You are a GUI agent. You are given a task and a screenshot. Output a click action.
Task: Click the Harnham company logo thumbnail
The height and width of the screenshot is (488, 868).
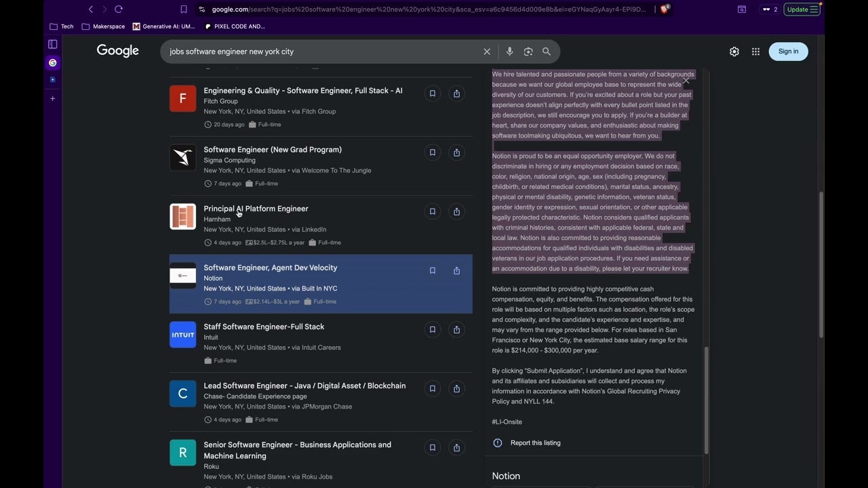pos(182,216)
